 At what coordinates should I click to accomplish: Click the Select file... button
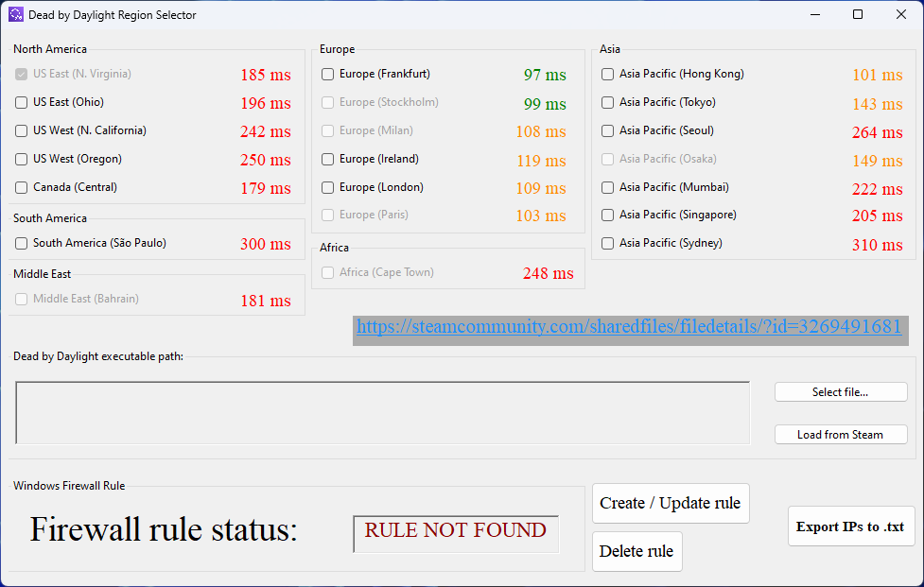click(841, 392)
